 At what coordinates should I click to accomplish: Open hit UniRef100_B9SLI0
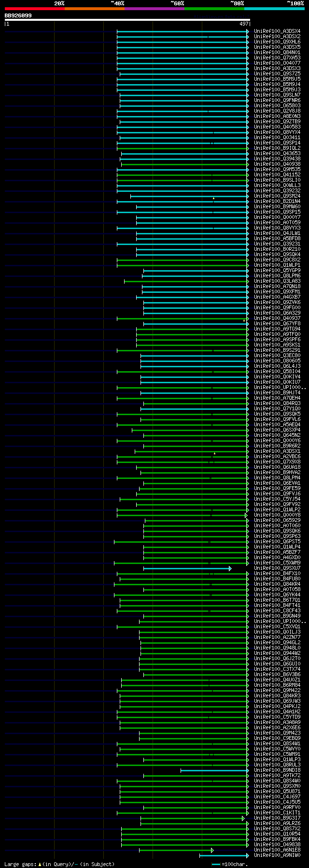click(x=277, y=180)
